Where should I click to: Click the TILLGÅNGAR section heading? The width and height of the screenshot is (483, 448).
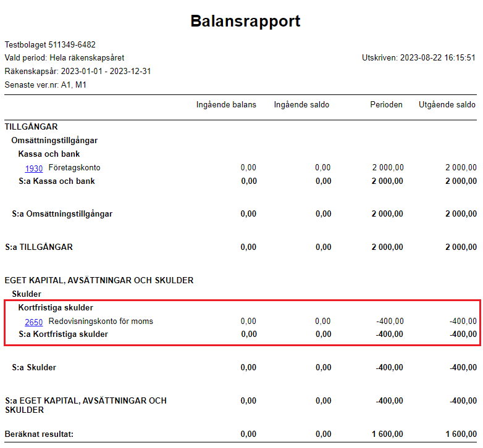click(31, 127)
